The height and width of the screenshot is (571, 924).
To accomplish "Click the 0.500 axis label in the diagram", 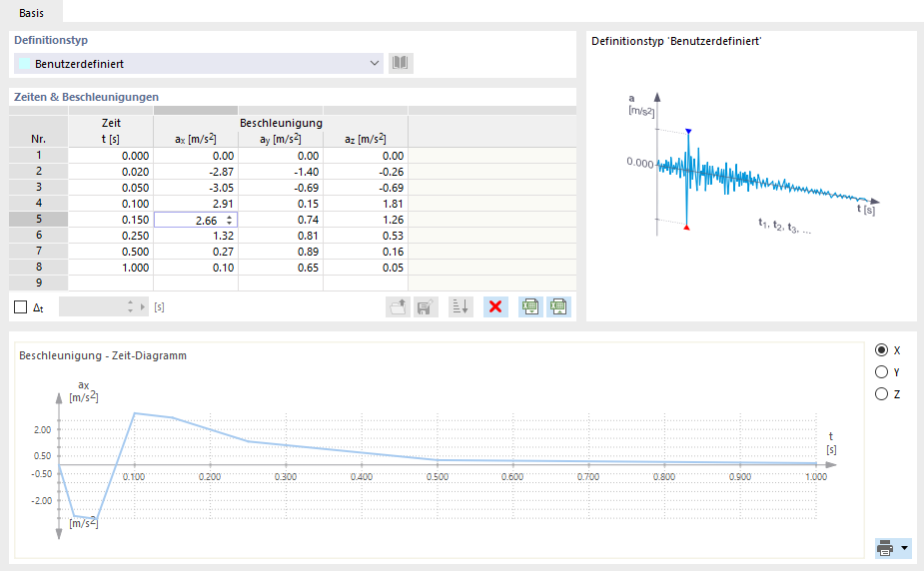I will pyautogui.click(x=438, y=477).
